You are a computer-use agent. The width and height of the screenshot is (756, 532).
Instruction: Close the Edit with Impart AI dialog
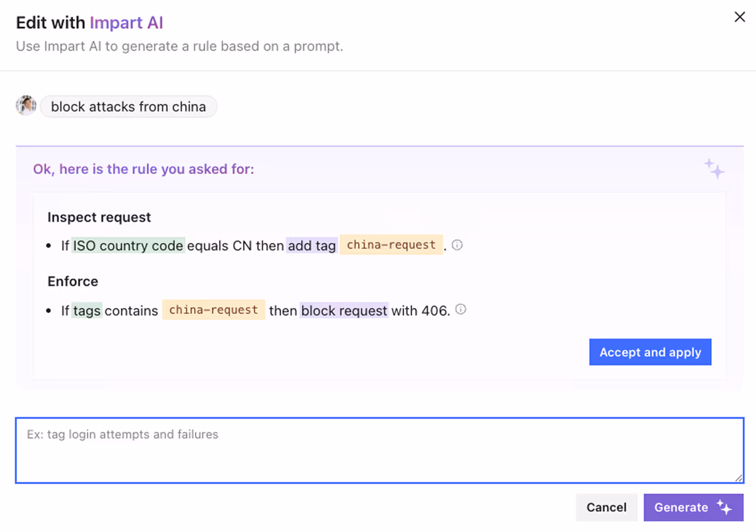coord(740,17)
